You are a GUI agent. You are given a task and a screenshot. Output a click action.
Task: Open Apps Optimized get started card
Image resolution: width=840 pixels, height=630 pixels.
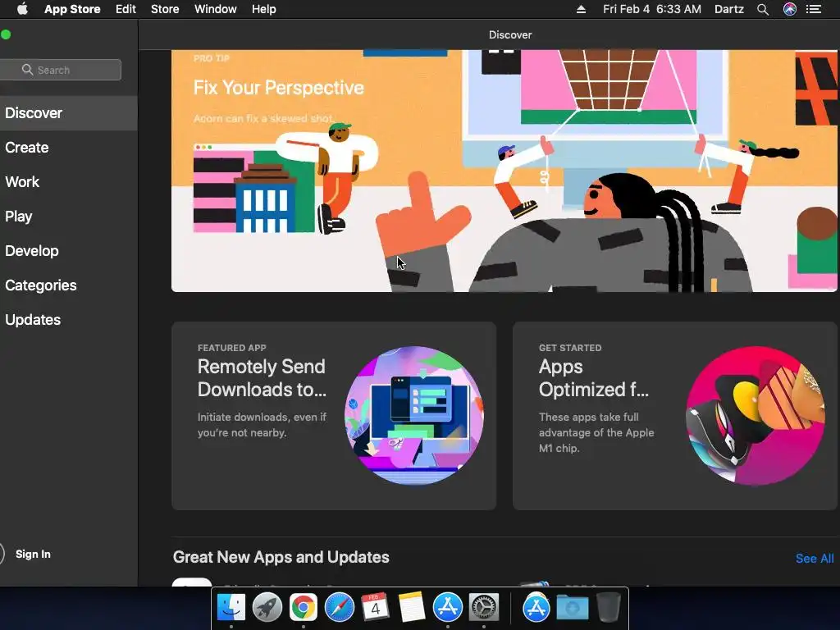[x=675, y=416]
